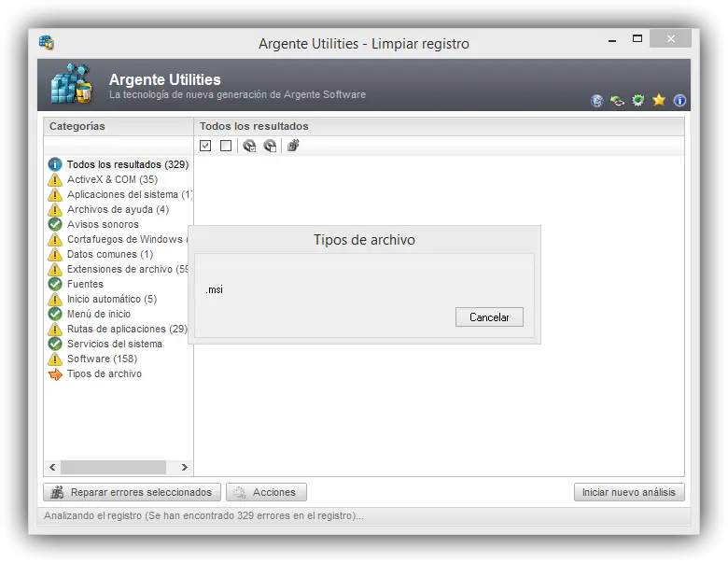This screenshot has width=728, height=563.
Task: Select Datos comunes (1) category
Action: click(110, 254)
